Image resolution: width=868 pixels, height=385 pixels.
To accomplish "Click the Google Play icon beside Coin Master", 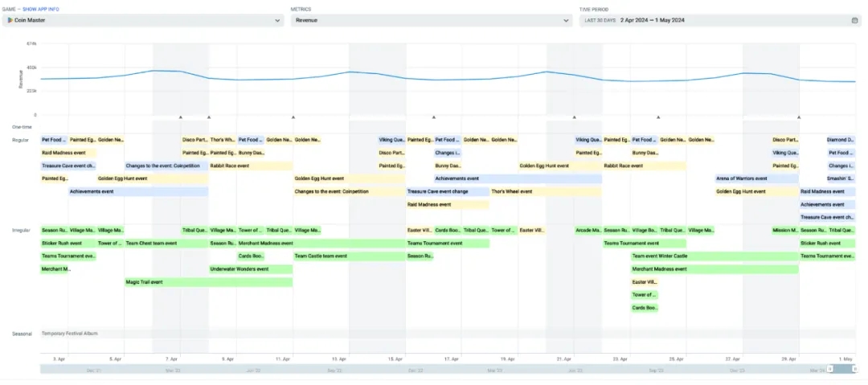I will click(9, 21).
